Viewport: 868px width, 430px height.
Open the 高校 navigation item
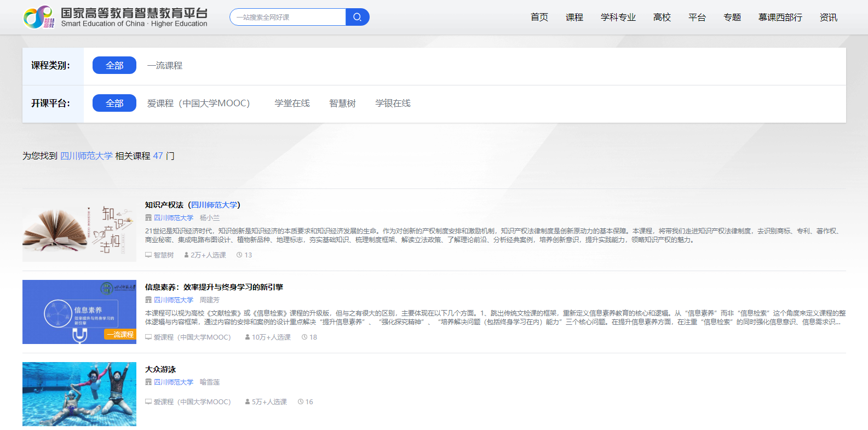[x=662, y=18]
